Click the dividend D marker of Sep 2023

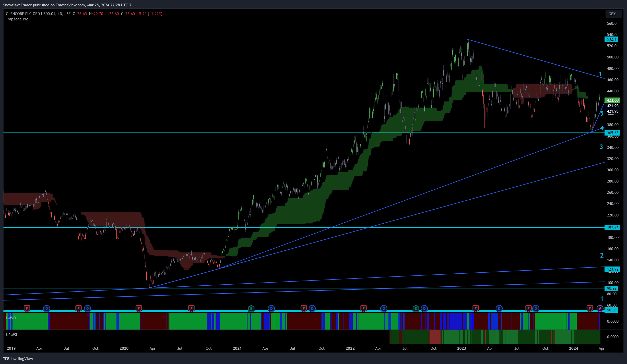pyautogui.click(x=536, y=309)
